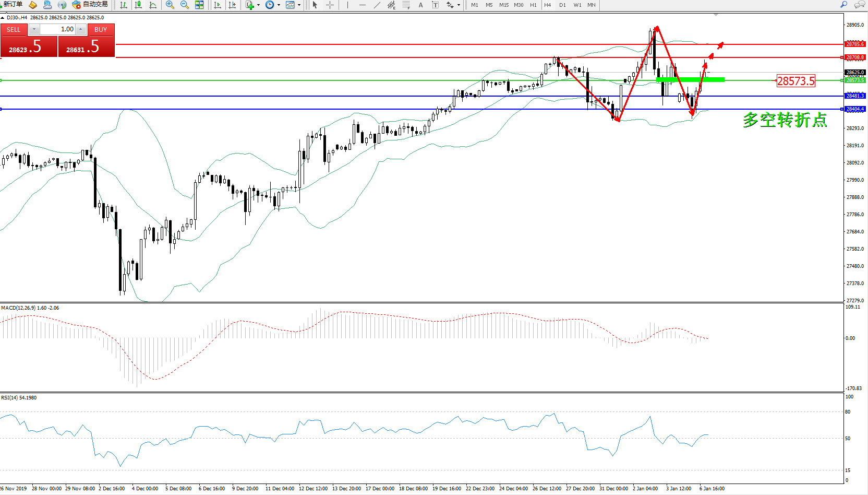This screenshot has width=868, height=495.
Task: Open the tile windows layout icon
Action: (x=199, y=5)
